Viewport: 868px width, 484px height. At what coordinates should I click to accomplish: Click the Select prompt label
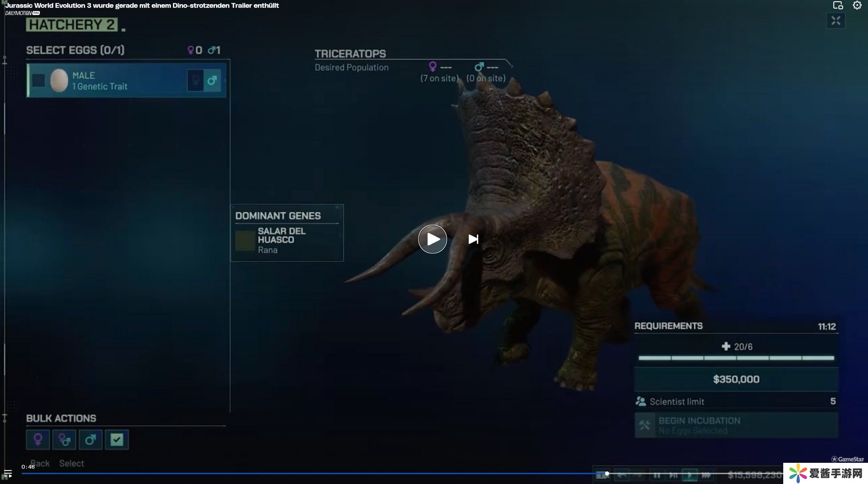71,463
